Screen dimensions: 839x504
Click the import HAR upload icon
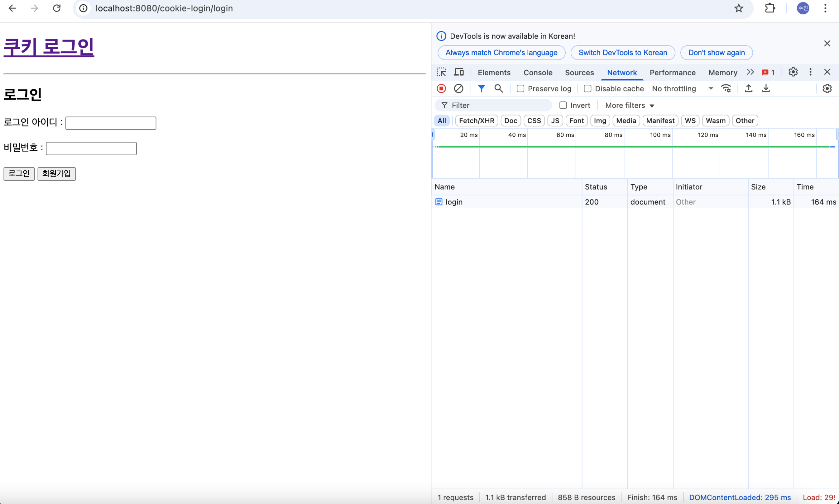[748, 89]
